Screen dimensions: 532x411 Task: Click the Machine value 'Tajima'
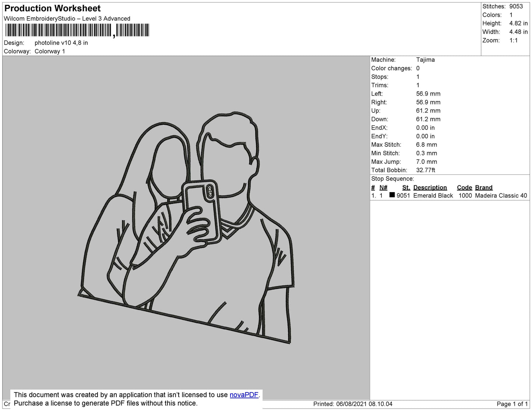click(x=425, y=60)
